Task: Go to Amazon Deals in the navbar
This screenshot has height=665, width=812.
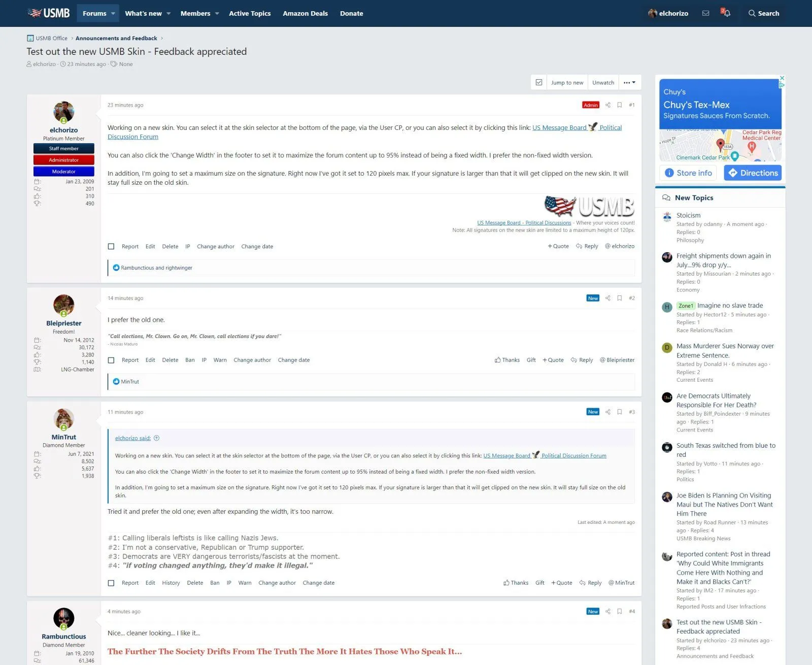Action: click(305, 14)
